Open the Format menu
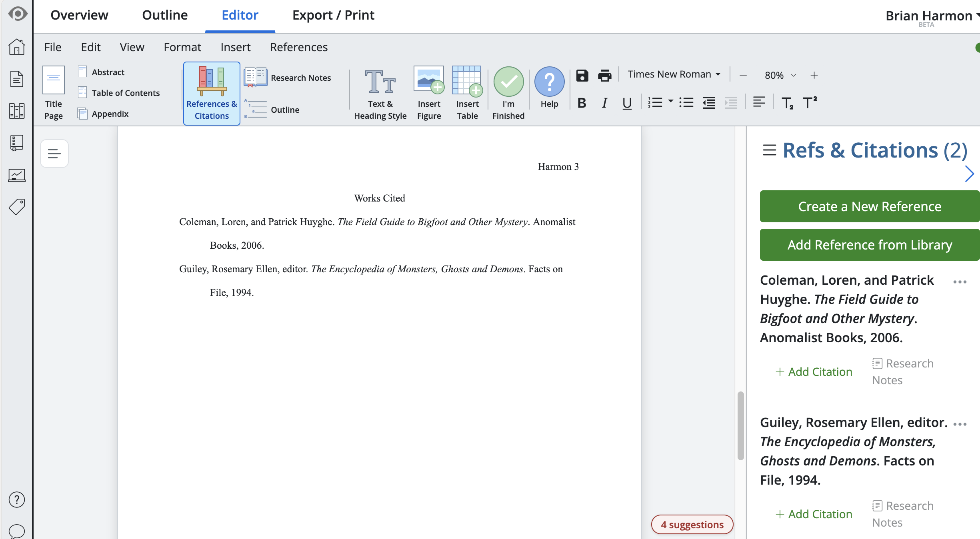The height and width of the screenshot is (539, 980). point(182,47)
